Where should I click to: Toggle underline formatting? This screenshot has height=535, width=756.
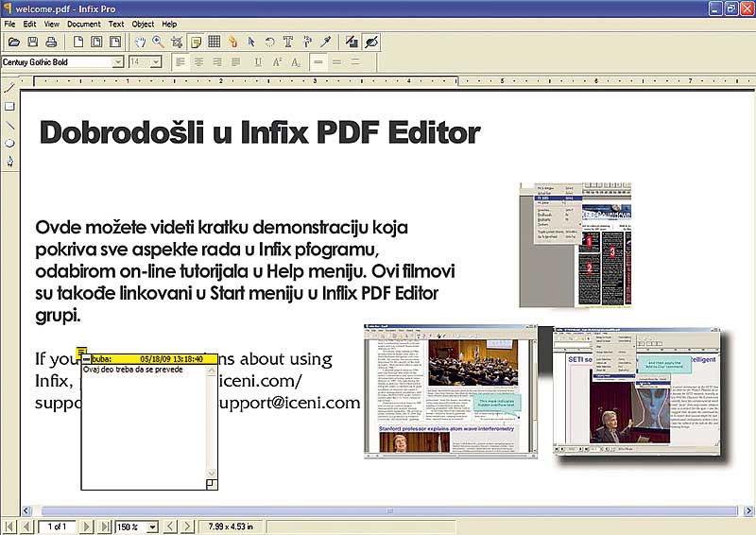point(258,62)
